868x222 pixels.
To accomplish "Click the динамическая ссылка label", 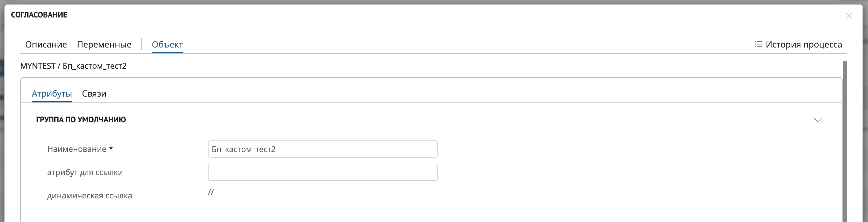I will click(x=90, y=196).
